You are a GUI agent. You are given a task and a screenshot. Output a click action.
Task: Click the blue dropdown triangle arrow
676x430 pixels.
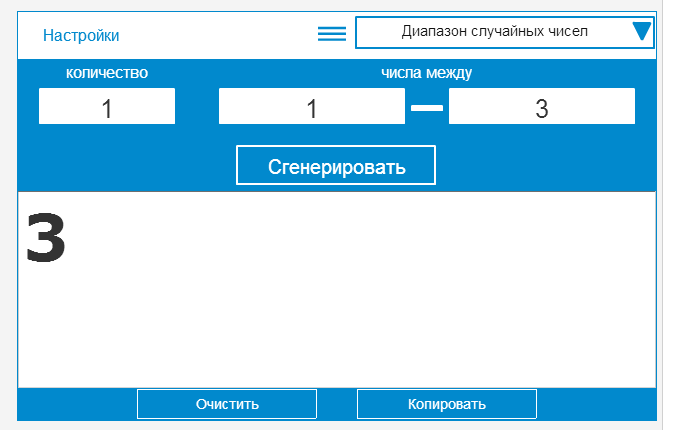coord(642,32)
